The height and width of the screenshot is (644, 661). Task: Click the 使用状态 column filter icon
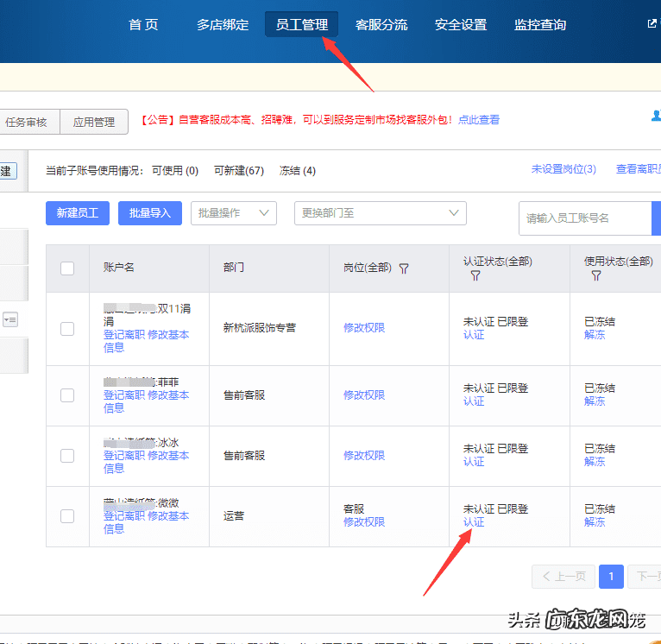[595, 276]
